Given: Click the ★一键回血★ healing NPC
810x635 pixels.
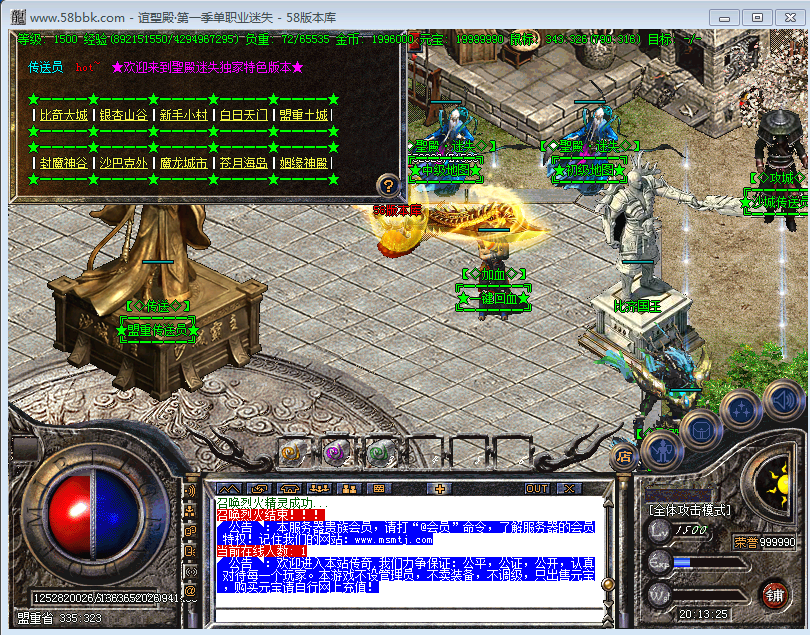Looking at the screenshot, I should 493,299.
